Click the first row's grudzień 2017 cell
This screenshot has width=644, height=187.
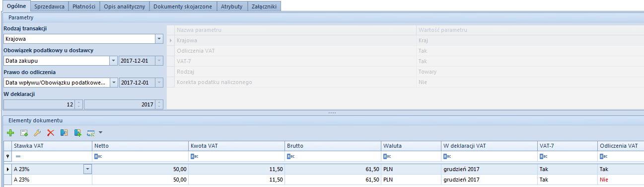point(489,170)
